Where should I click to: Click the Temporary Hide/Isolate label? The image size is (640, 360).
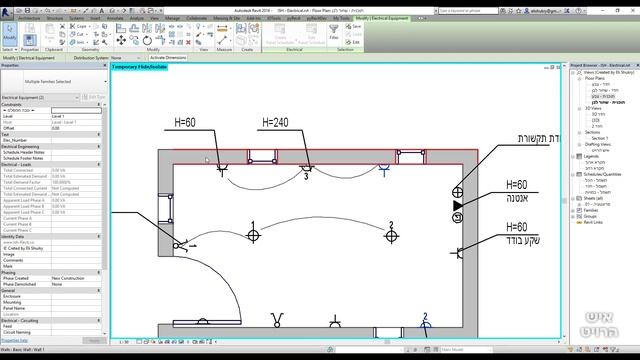pos(139,67)
